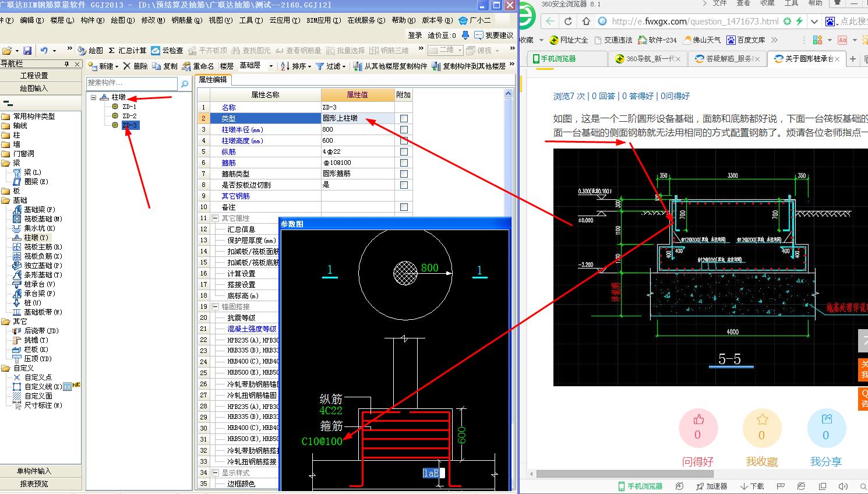Click the undo arrow icon
Screen dimensions: 868x494
click(x=44, y=51)
